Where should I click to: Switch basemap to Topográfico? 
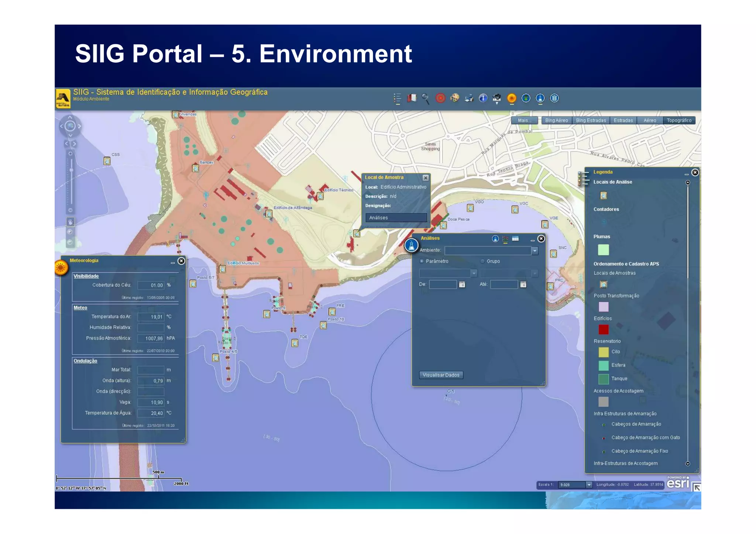(679, 120)
